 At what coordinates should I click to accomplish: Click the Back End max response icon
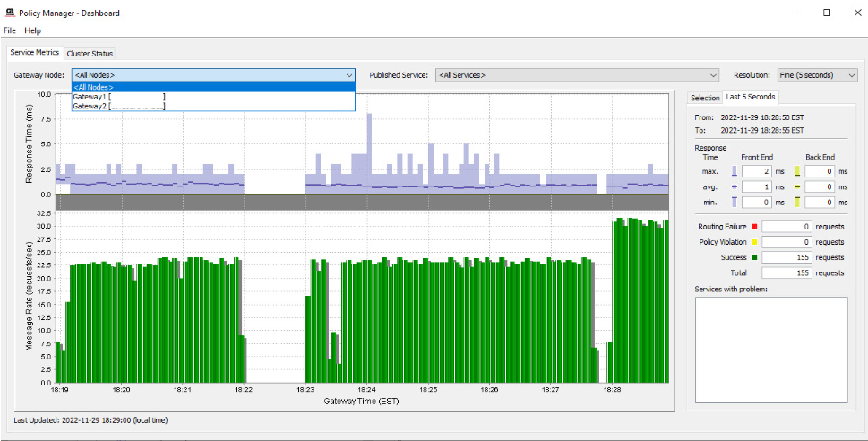click(796, 171)
